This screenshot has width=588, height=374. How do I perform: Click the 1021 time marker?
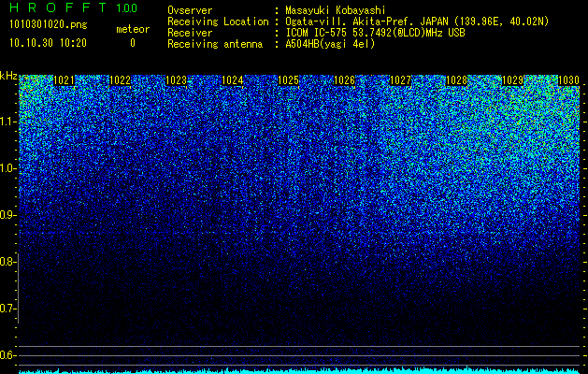tap(65, 80)
